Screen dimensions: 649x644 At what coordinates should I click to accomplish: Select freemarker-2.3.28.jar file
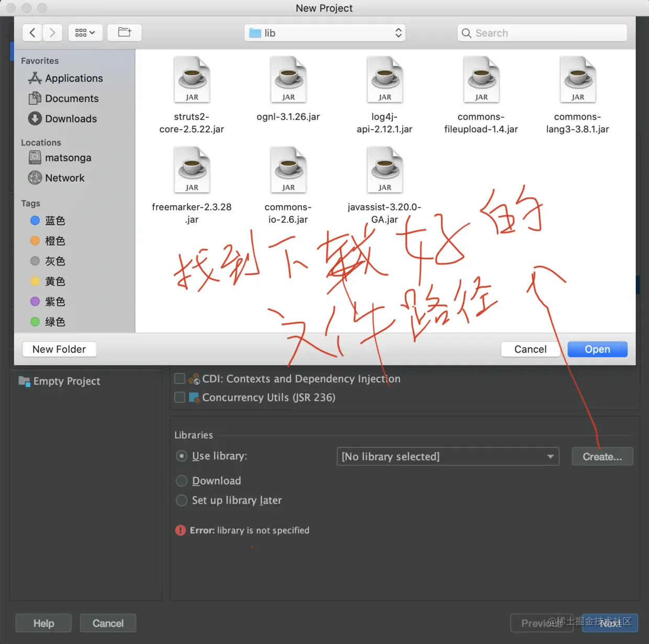click(192, 185)
